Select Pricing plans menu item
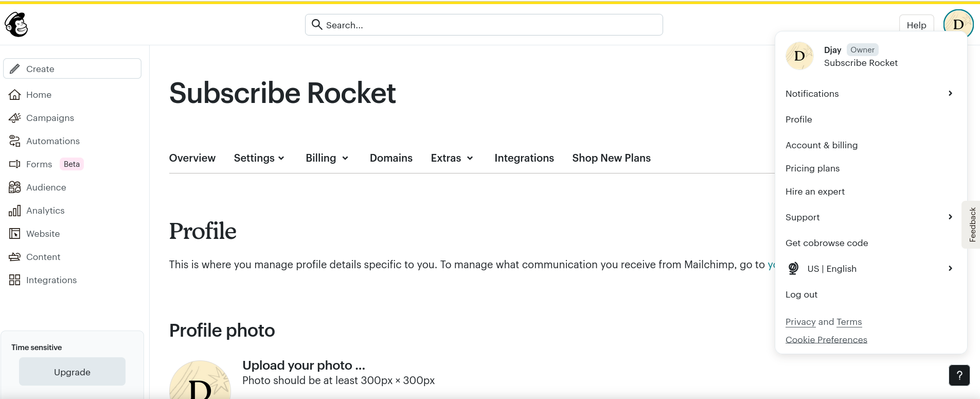The height and width of the screenshot is (399, 980). click(812, 168)
